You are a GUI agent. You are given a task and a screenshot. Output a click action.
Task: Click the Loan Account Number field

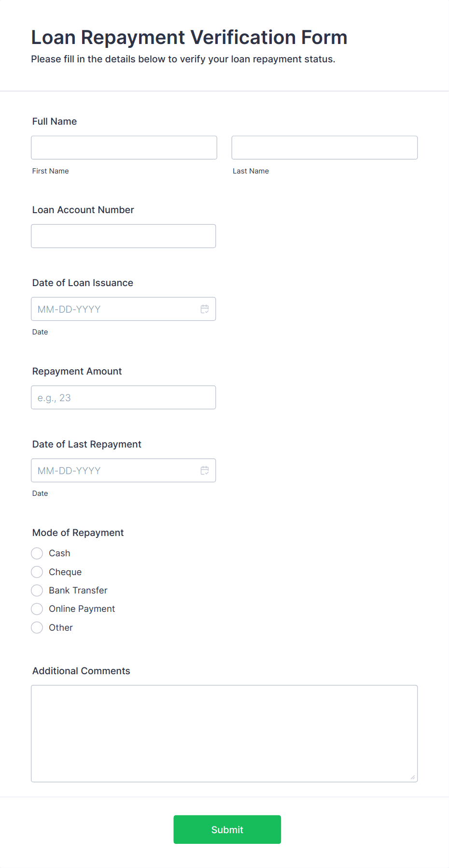pos(124,236)
